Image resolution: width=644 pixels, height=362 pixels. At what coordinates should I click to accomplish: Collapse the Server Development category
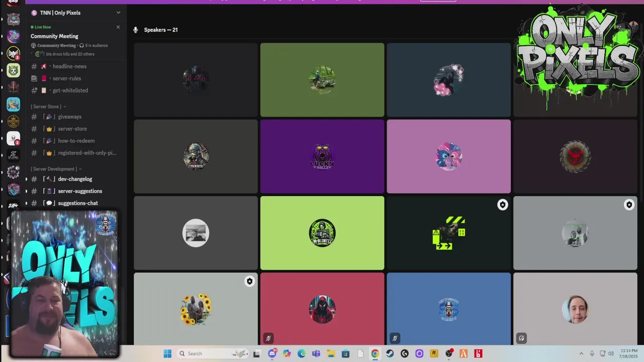click(56, 169)
